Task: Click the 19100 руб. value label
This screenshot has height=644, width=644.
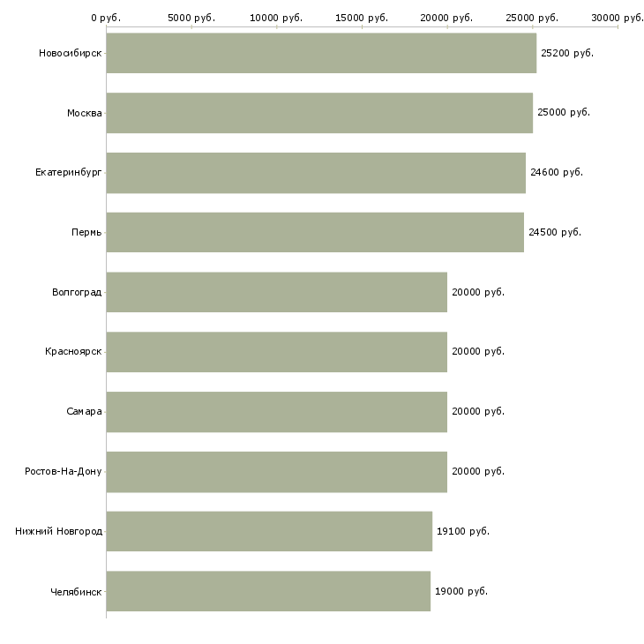Action: point(462,531)
